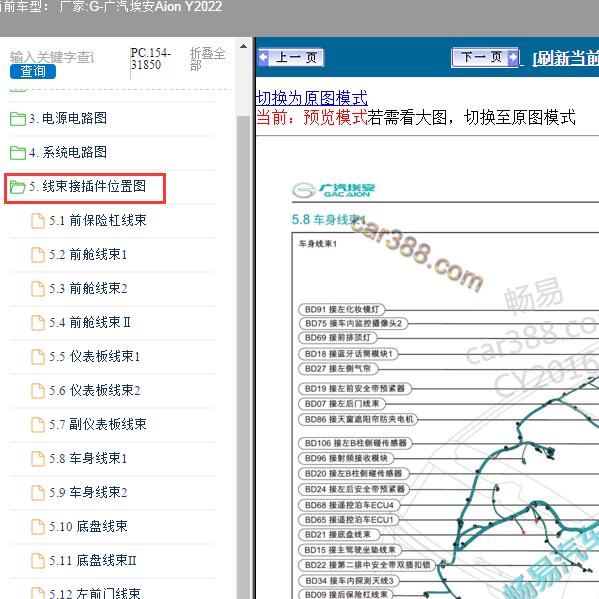
Task: Click 刷新当前 refresh link
Action: pyautogui.click(x=566, y=58)
